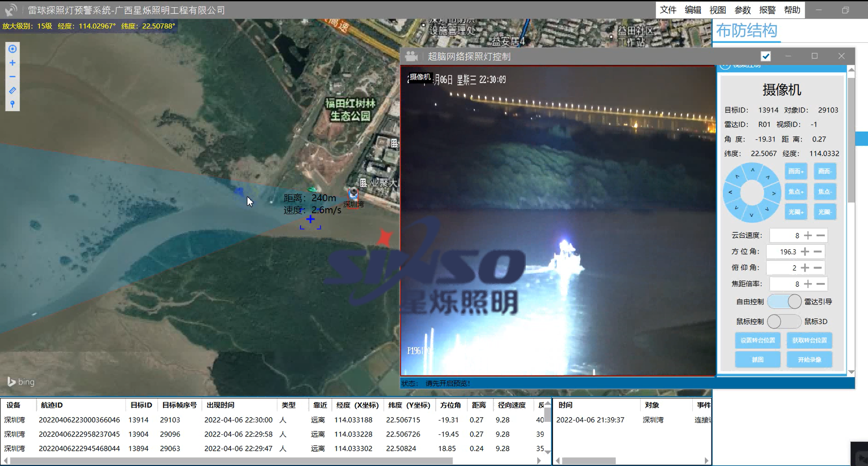Select the ruler measure distance tool
The width and height of the screenshot is (868, 466).
click(13, 90)
